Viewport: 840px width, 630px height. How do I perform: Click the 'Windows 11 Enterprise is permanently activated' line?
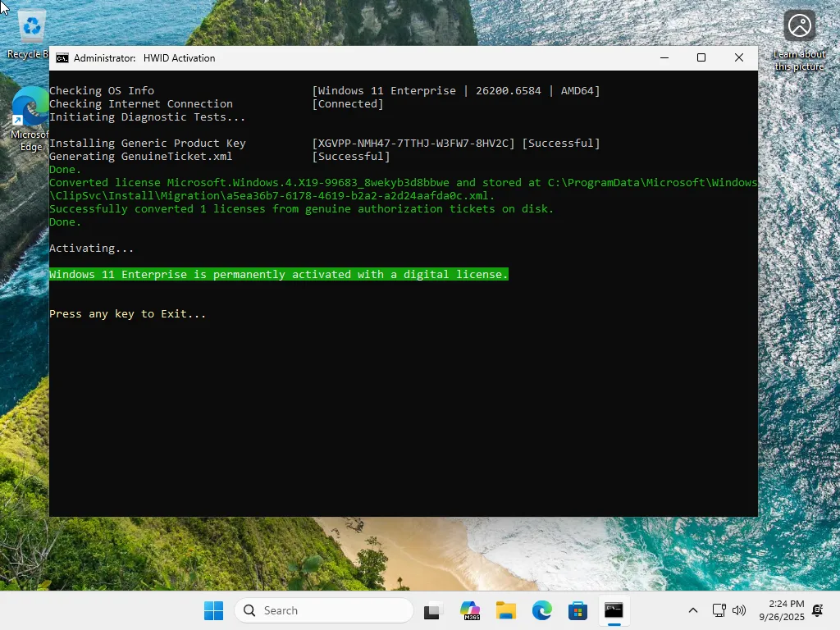[279, 274]
